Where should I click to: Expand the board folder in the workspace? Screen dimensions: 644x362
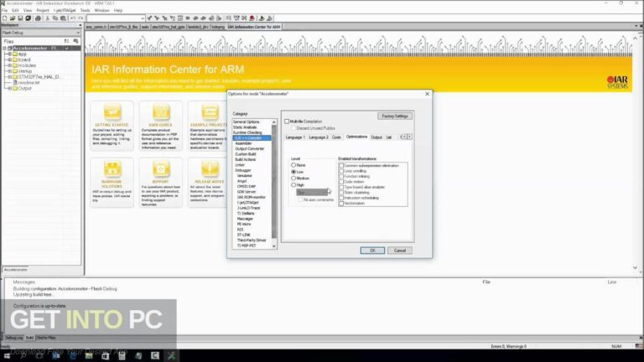click(x=10, y=60)
